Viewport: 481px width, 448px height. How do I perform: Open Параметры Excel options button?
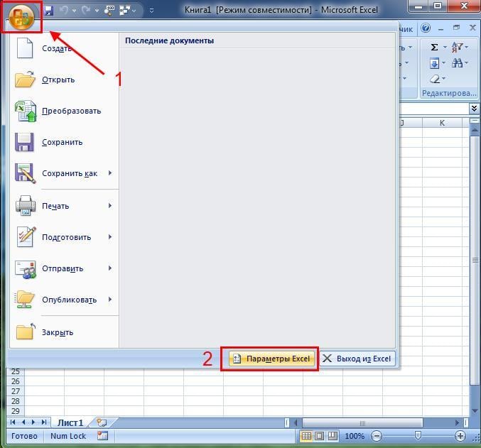coord(273,359)
